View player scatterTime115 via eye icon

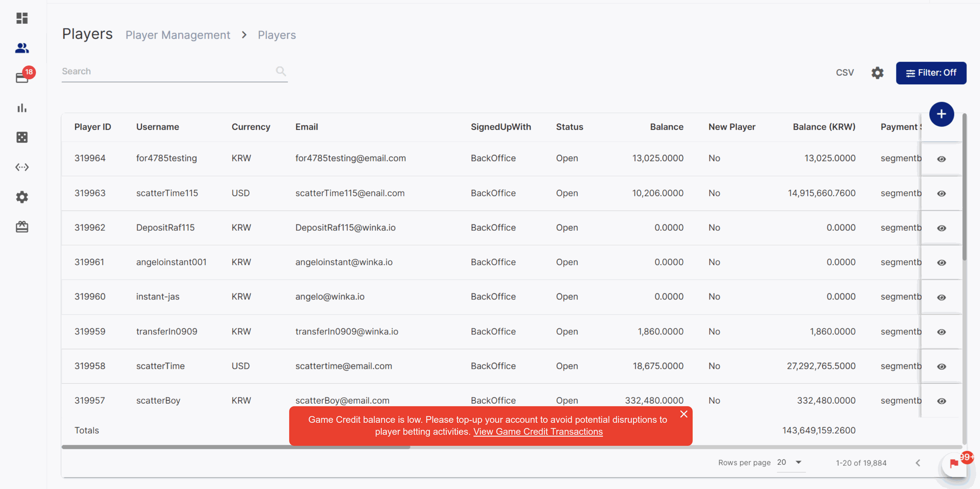pyautogui.click(x=942, y=194)
